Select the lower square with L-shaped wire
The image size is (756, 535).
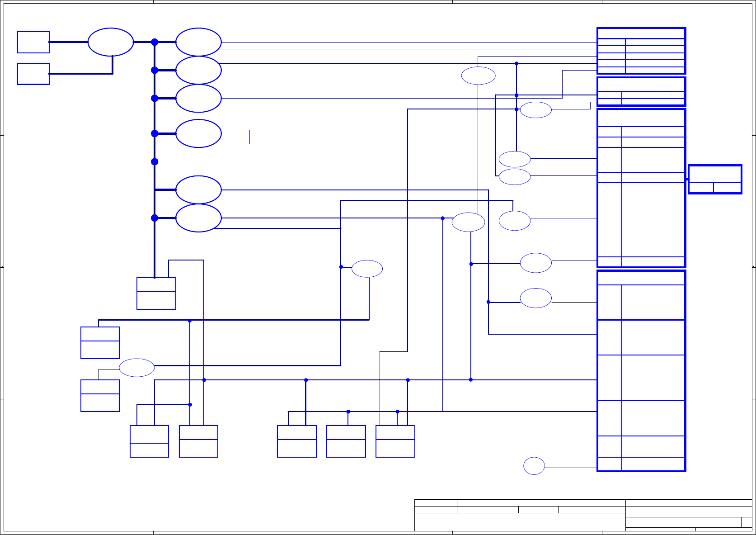click(x=33, y=74)
